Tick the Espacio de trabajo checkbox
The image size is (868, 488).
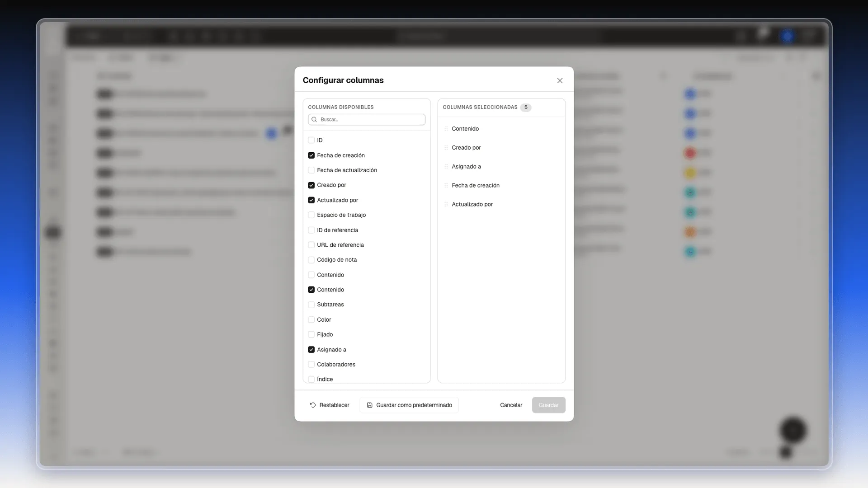click(311, 215)
